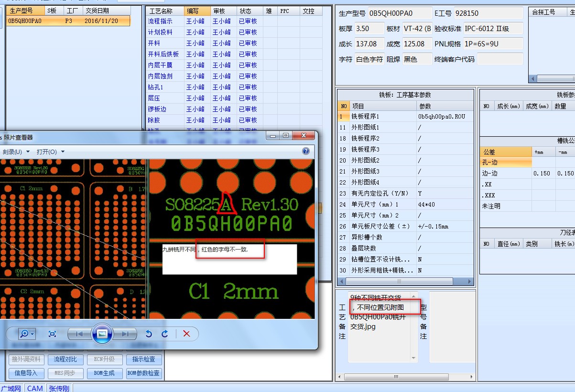Select the 张传刚 status bar tab
Screen dimensions: 575x392
[59, 388]
